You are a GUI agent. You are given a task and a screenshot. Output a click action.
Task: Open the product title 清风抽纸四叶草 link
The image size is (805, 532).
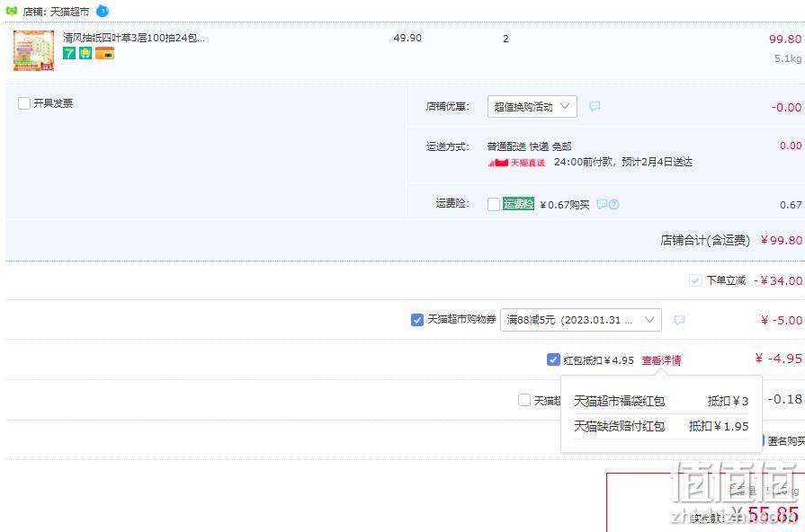[x=134, y=38]
